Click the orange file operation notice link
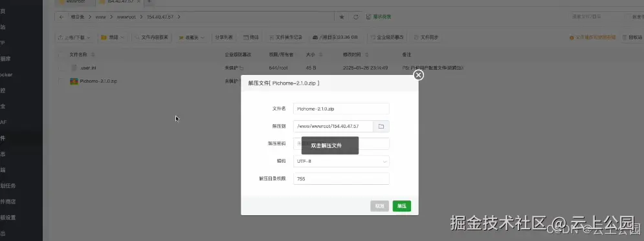 [593, 37]
